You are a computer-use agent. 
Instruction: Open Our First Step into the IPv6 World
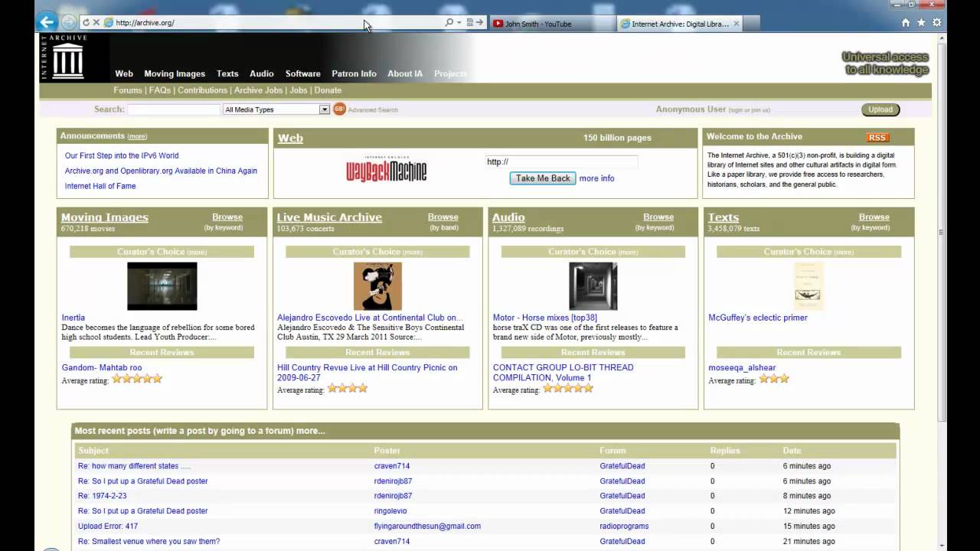[x=122, y=155]
